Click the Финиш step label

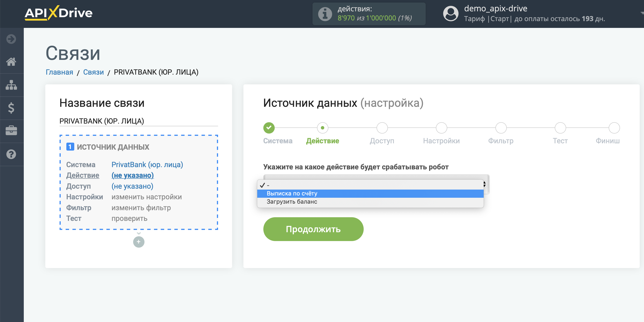(x=608, y=141)
